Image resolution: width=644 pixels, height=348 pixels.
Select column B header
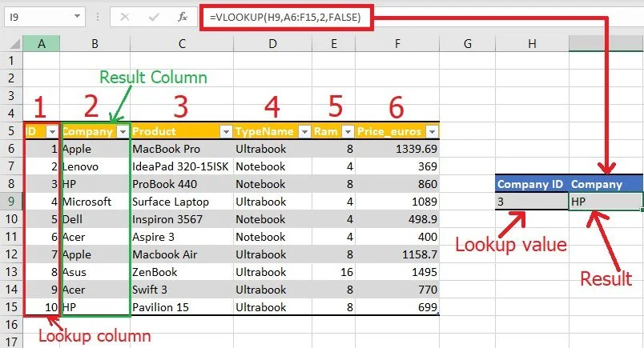[95, 43]
